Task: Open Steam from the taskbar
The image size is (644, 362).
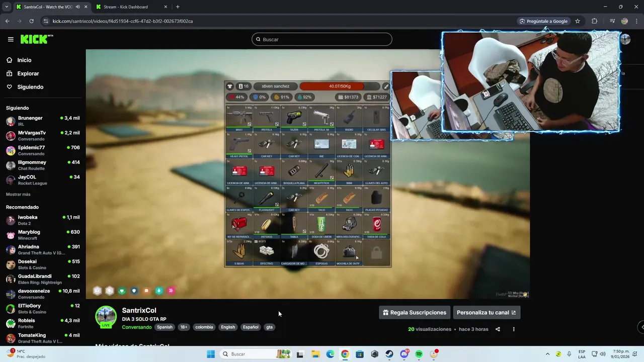Action: [389, 354]
